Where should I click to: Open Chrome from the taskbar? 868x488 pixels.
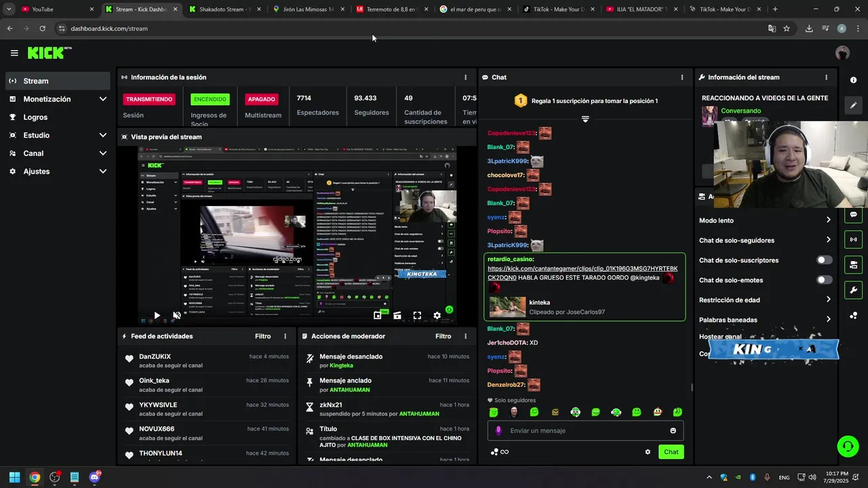[35, 477]
